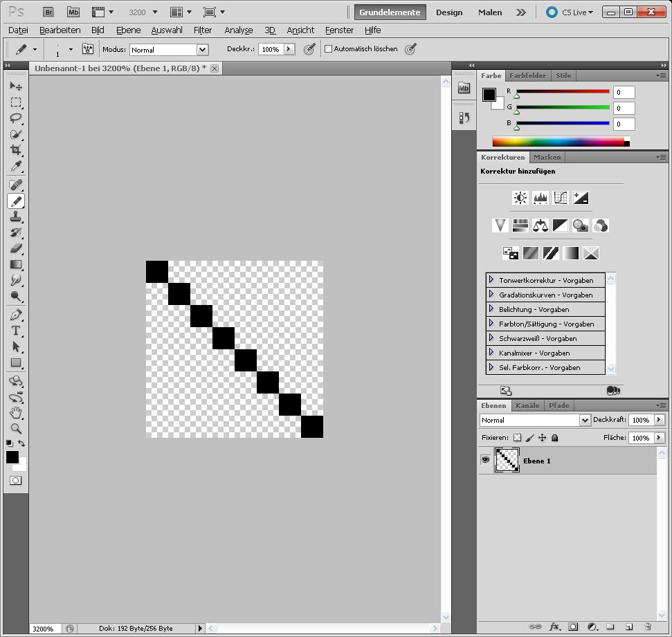Hide Ebene 1 using the eye icon

(485, 460)
